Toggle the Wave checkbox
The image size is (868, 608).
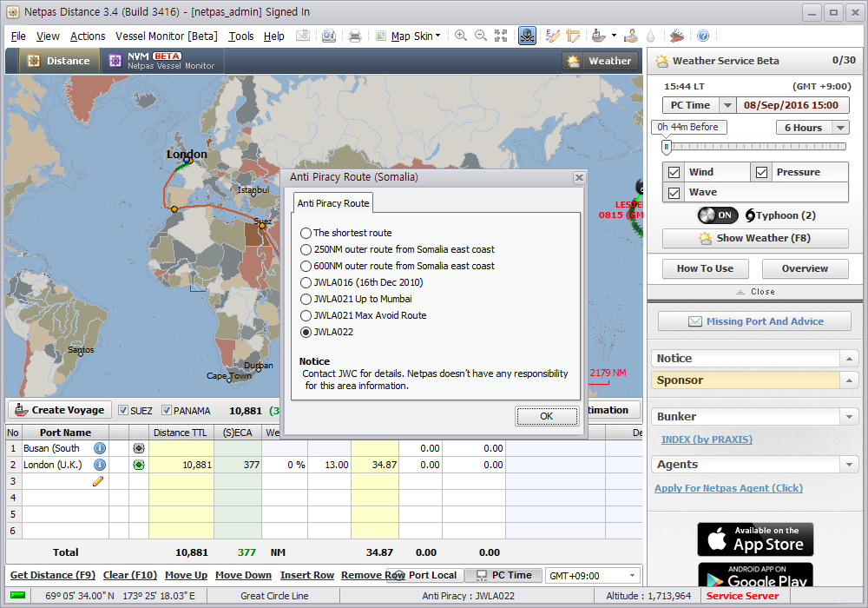(x=674, y=193)
